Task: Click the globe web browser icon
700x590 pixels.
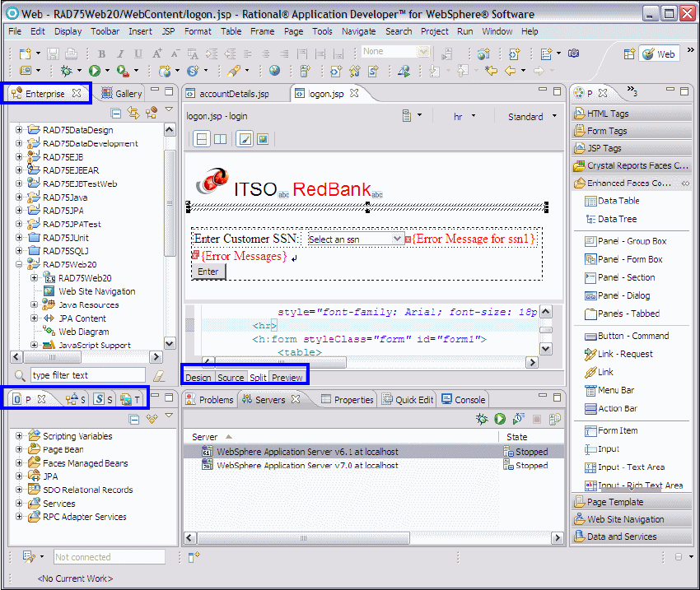Action: coord(274,71)
